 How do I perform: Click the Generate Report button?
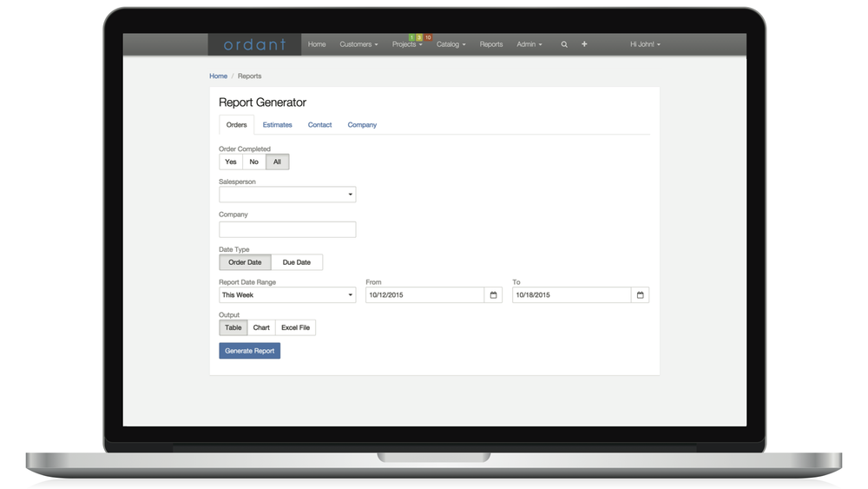[x=250, y=351]
